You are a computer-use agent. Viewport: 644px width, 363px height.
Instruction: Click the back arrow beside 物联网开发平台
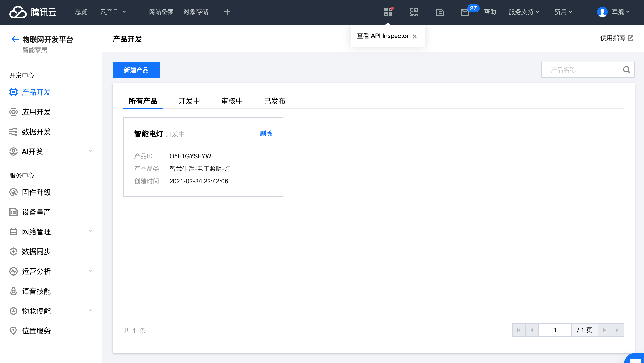tap(15, 39)
